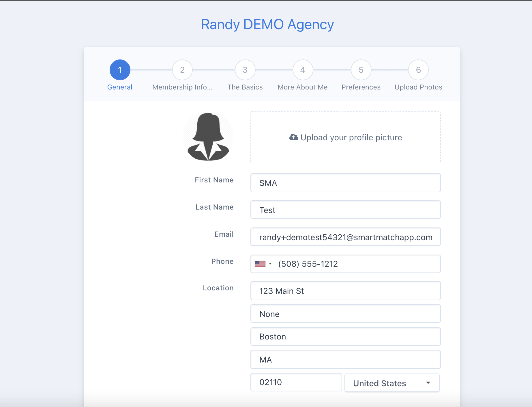Click step circle 4 for More About Me

(x=302, y=70)
